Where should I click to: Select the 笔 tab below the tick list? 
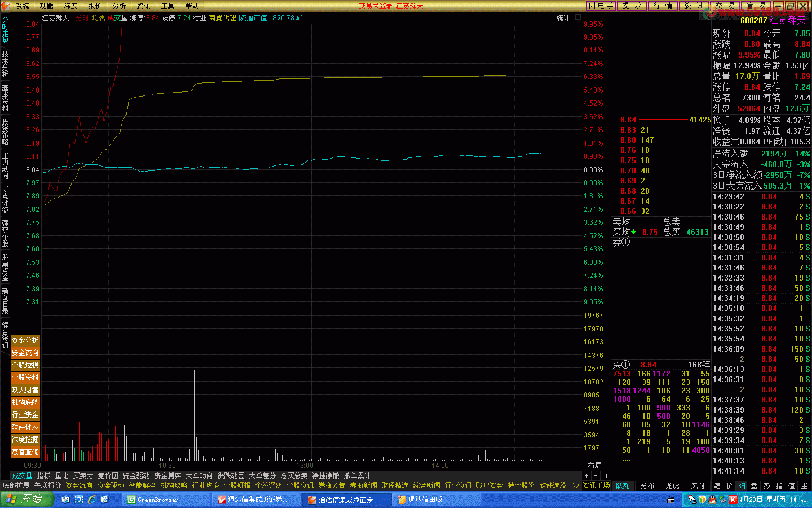pos(717,485)
